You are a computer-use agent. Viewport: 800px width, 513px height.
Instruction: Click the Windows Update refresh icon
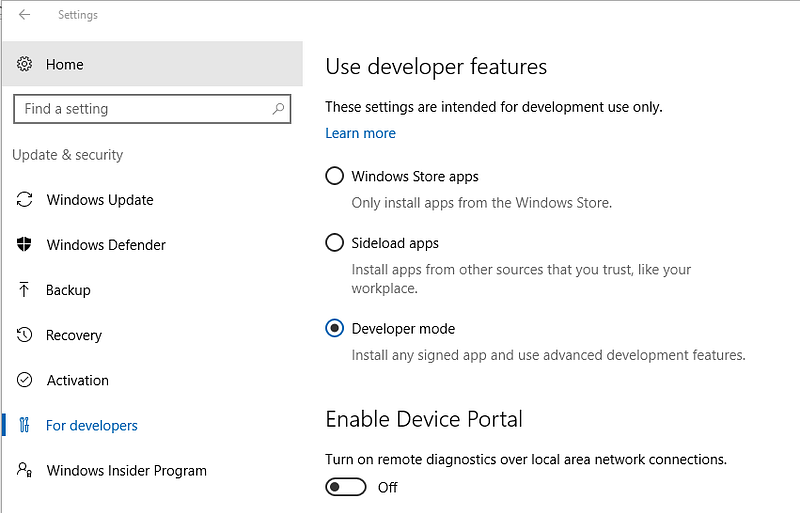(x=24, y=200)
